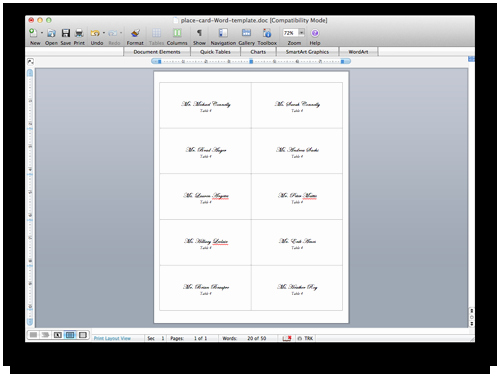Click the right margin marker on ruler

tap(342, 61)
